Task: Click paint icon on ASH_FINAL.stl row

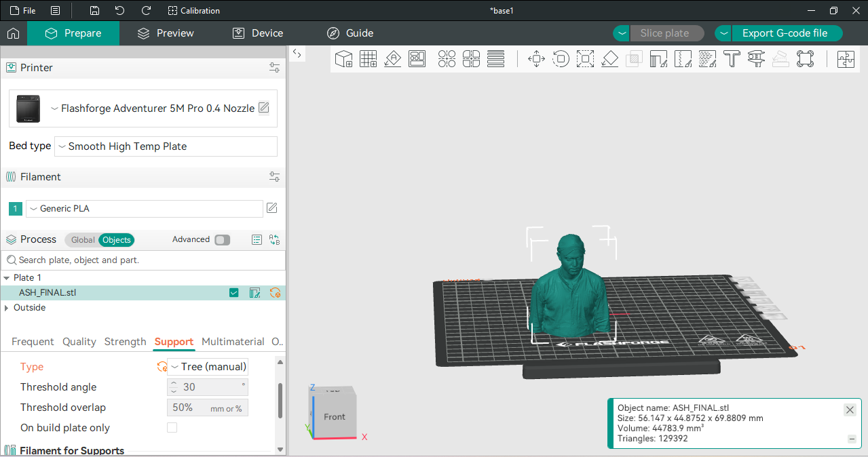Action: (x=255, y=293)
